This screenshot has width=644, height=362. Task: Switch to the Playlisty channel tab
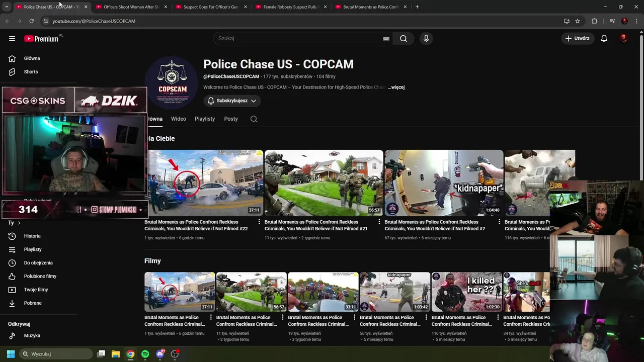pos(205,119)
